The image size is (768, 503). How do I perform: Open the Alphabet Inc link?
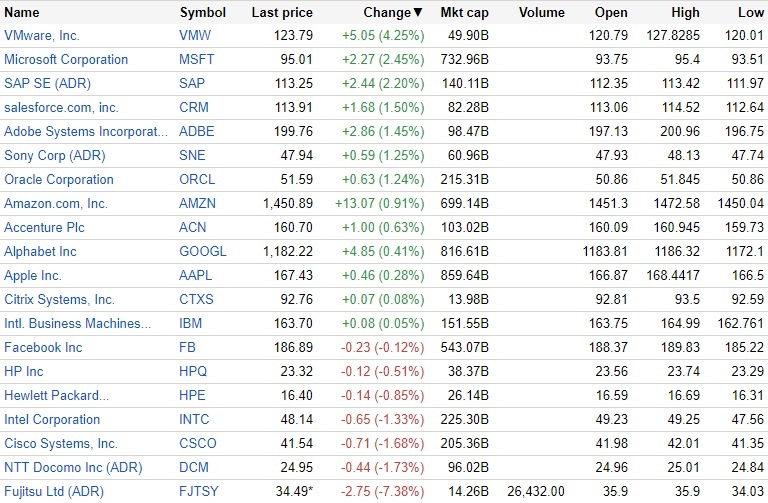click(x=40, y=252)
